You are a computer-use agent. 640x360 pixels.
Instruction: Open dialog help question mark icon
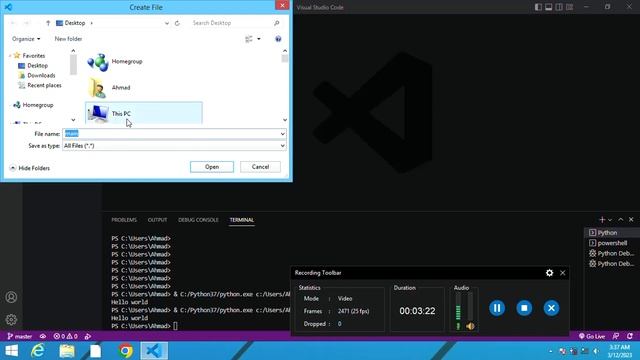[278, 39]
